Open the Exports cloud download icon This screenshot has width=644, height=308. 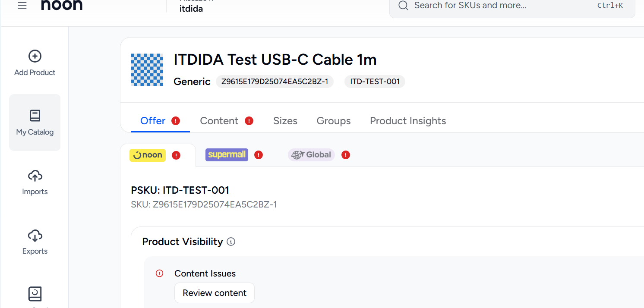click(x=35, y=235)
